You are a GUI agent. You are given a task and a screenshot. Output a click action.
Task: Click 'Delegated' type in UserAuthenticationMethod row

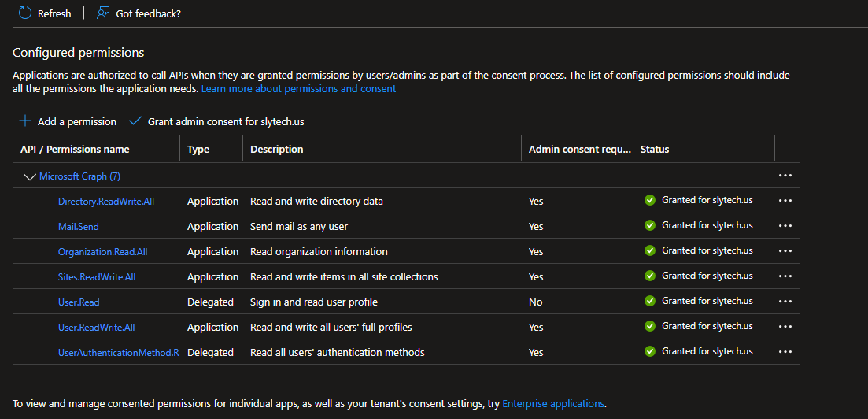pos(210,352)
